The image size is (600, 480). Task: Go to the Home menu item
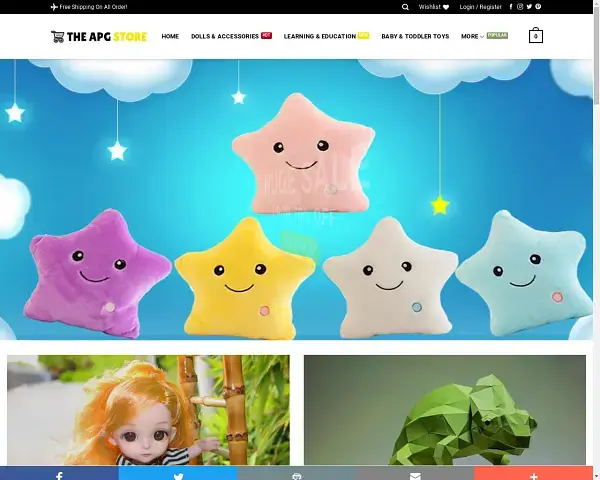pyautogui.click(x=170, y=37)
